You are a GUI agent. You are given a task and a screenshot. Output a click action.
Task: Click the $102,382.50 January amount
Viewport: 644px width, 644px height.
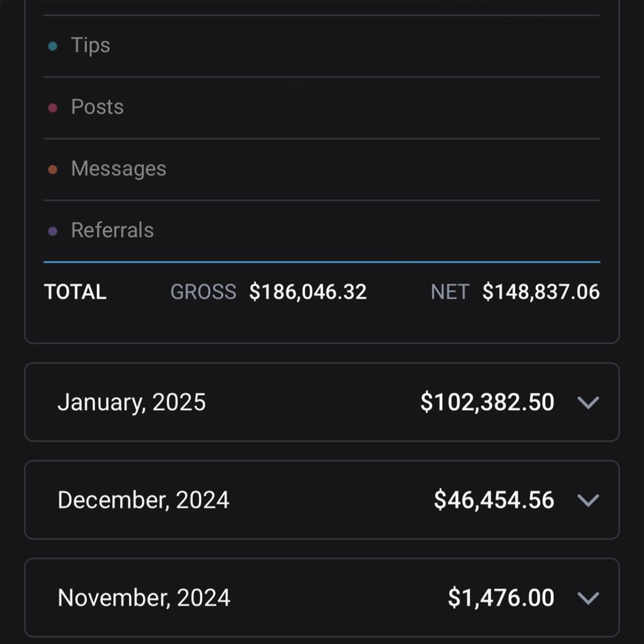(487, 402)
